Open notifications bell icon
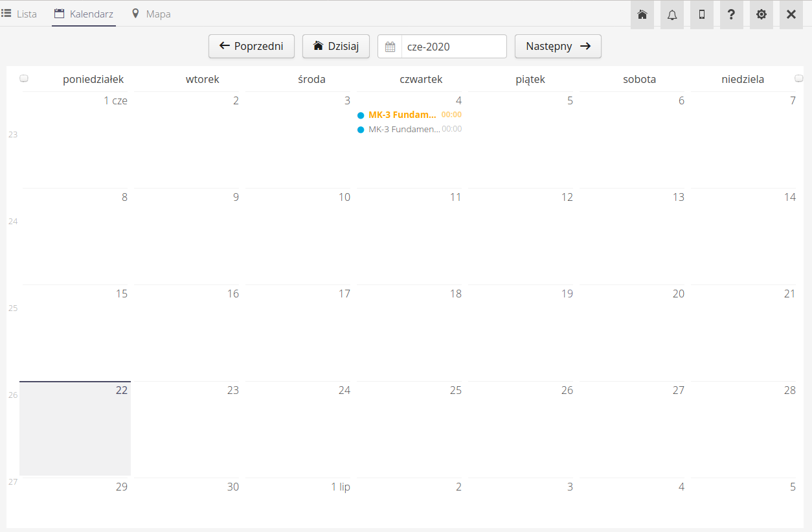This screenshot has width=812, height=532. (x=671, y=14)
